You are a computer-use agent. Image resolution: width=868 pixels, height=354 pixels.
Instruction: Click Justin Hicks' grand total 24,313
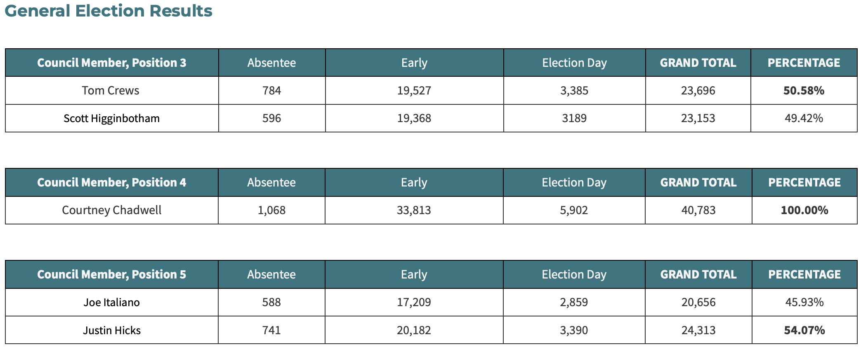[x=698, y=330]
